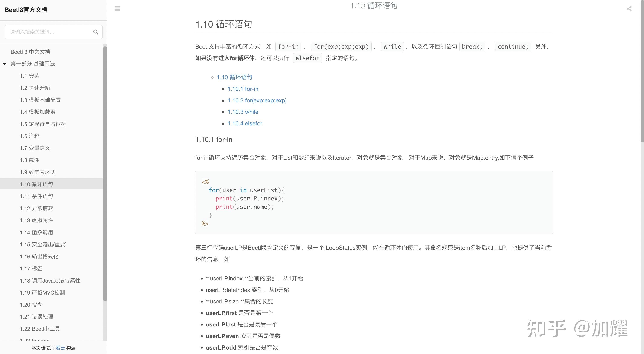
Task: Toggle the sidebar hamburger menu icon
Action: tap(117, 9)
